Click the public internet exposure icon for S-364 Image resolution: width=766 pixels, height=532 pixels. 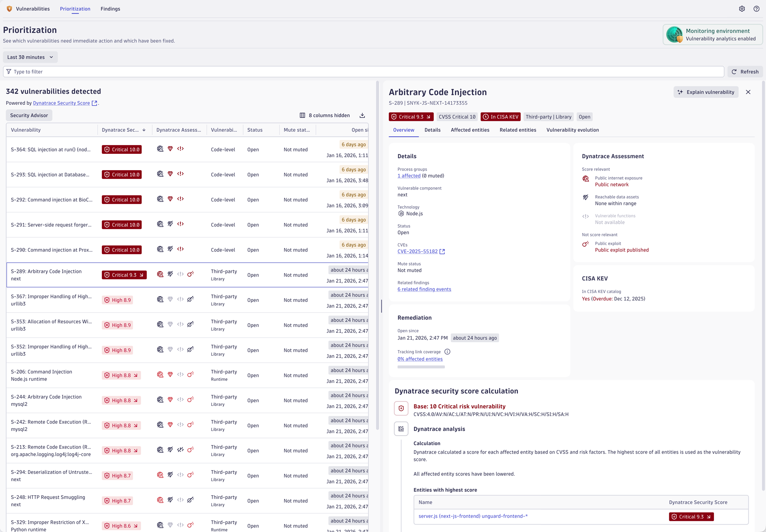tap(160, 149)
